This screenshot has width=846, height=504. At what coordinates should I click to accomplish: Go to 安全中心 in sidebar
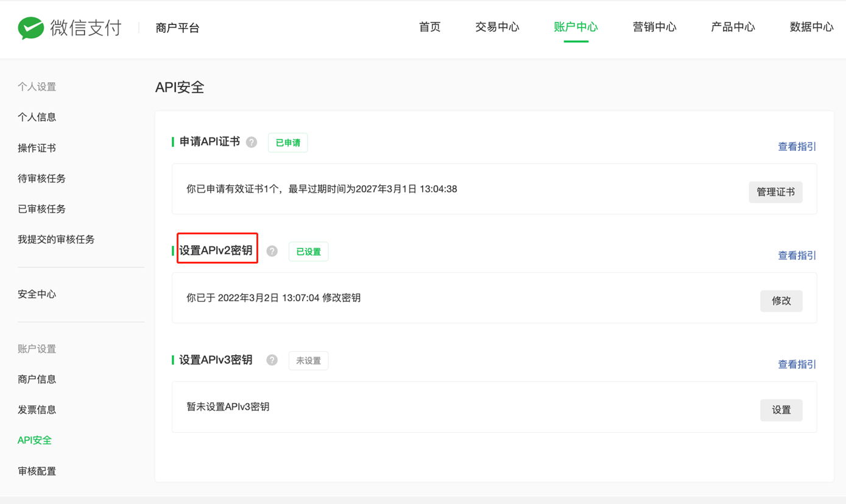tap(37, 294)
